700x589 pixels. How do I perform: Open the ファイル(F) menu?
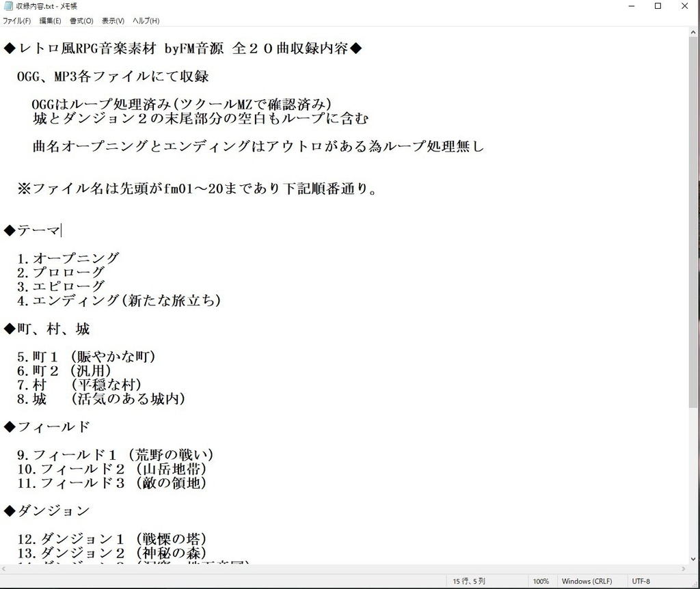click(x=16, y=20)
